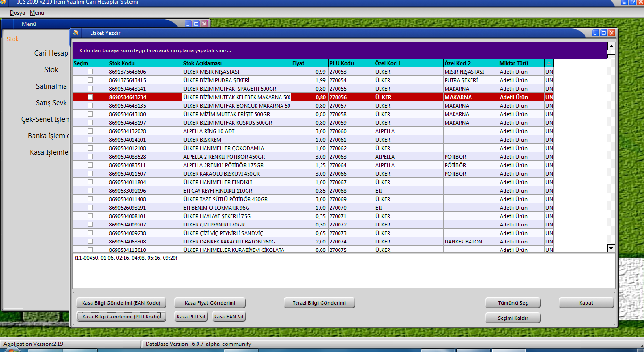Click price 1,25 cell
Screen dimensions: 644x352
309,165
